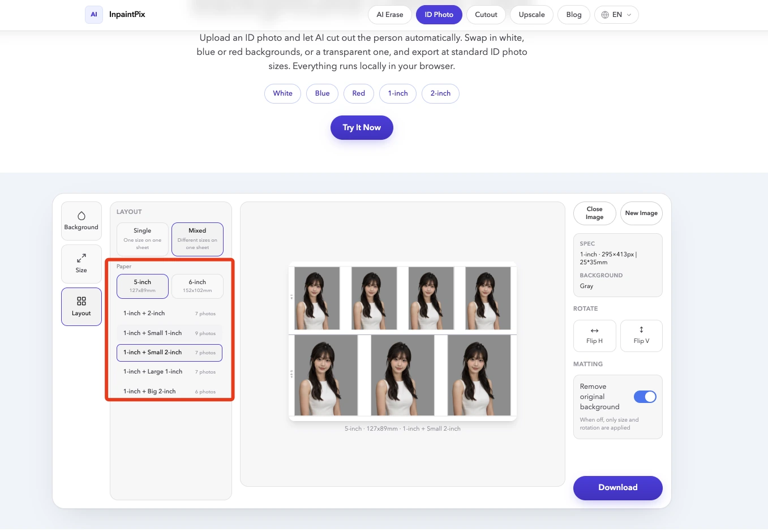Toggle Remove original background switch
The image size is (768, 532).
[645, 397]
